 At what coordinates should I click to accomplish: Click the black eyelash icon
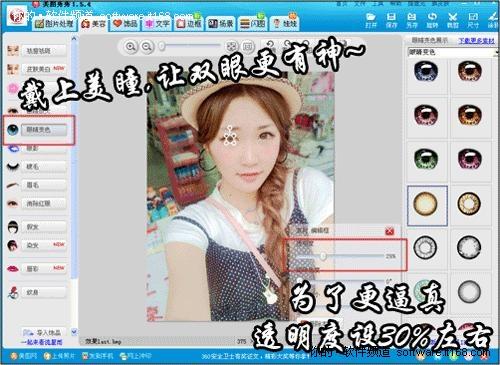pyautogui.click(x=13, y=166)
